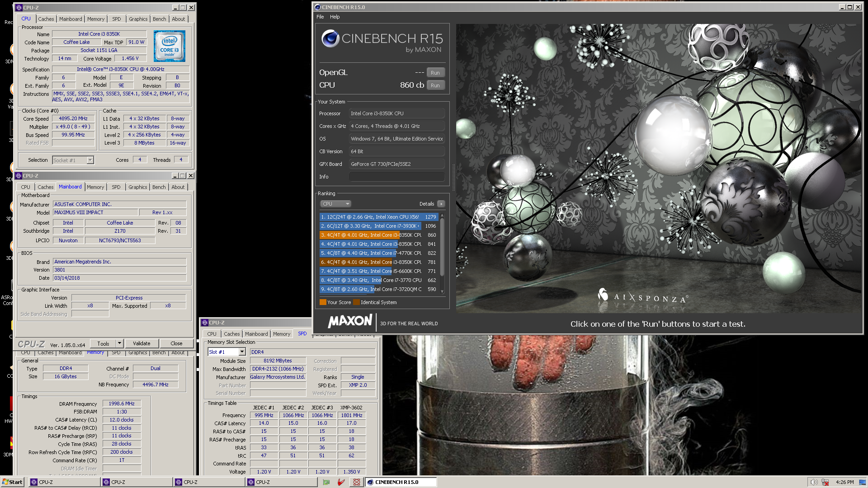Select ranking row 3, the i3-8350K scoring 860

379,235
